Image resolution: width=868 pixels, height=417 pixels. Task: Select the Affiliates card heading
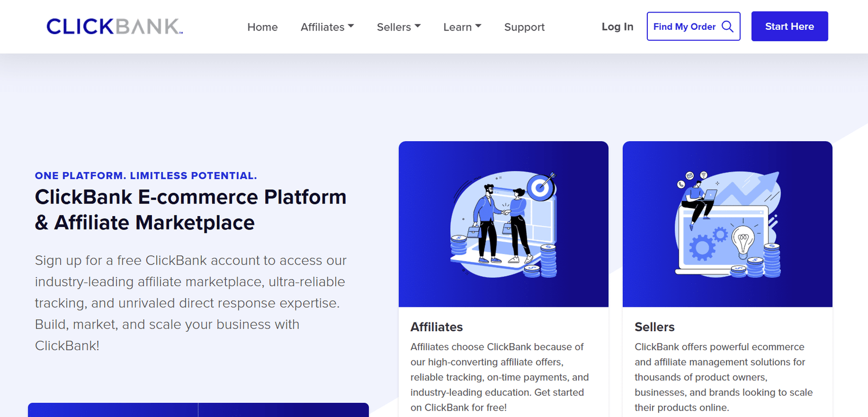click(437, 327)
